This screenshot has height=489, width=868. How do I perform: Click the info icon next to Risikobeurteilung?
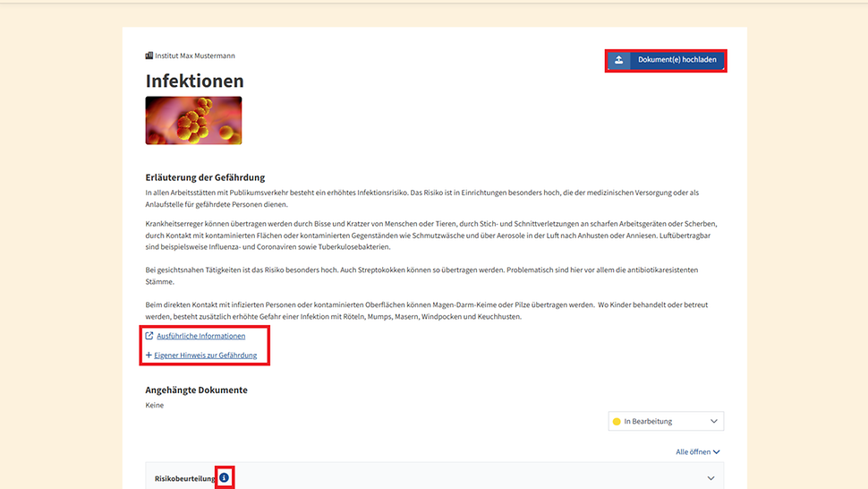(x=225, y=477)
